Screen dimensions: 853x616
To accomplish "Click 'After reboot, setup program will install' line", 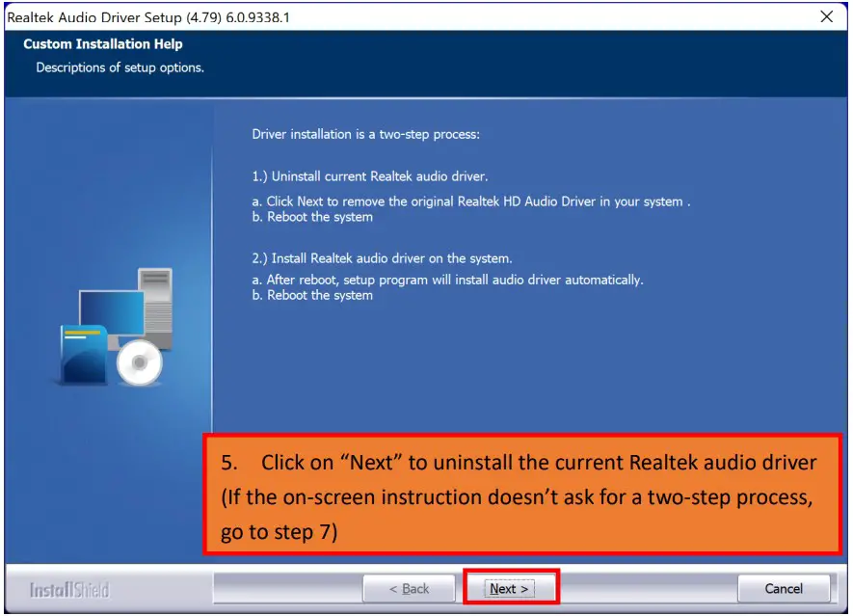I will [x=447, y=280].
